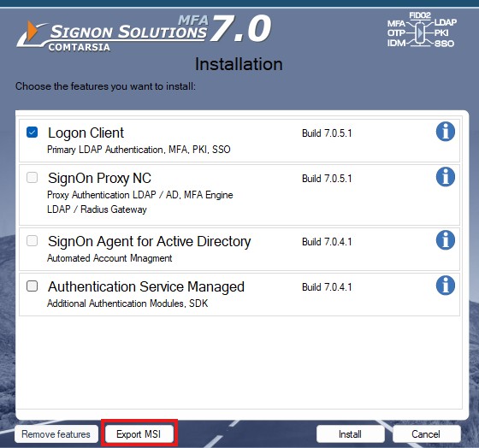The image size is (479, 448).
Task: Click 'LDAP / Radius Gateway' description
Action: [x=97, y=209]
